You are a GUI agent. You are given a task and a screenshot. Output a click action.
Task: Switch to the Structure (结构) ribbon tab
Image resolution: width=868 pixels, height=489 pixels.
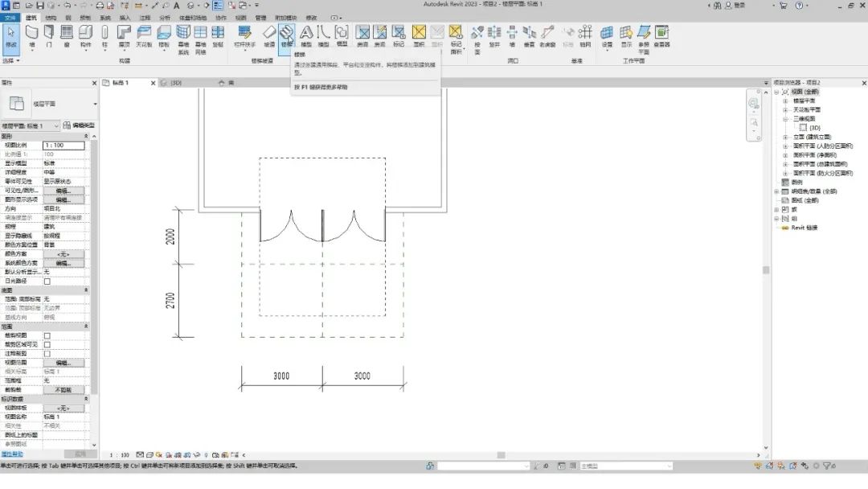coord(51,18)
